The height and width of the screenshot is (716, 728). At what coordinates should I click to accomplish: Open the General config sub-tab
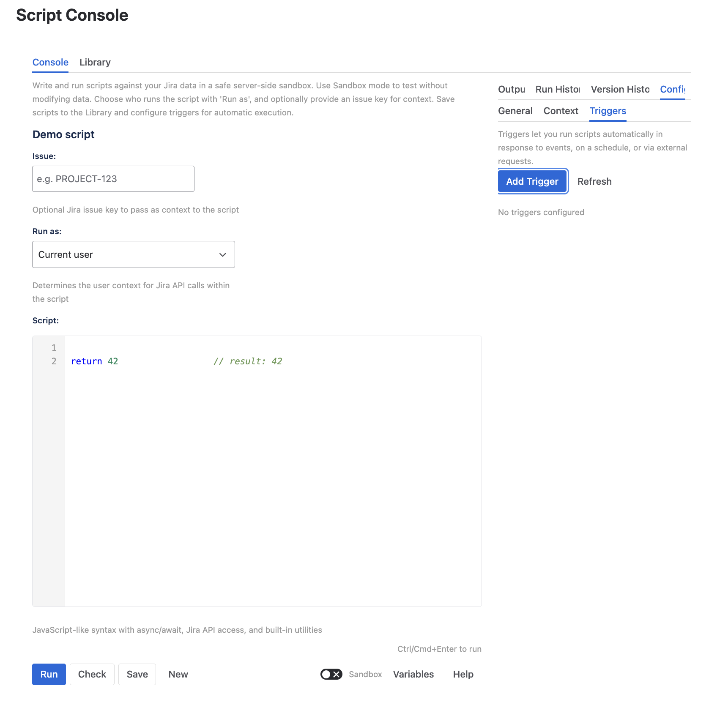pyautogui.click(x=515, y=111)
